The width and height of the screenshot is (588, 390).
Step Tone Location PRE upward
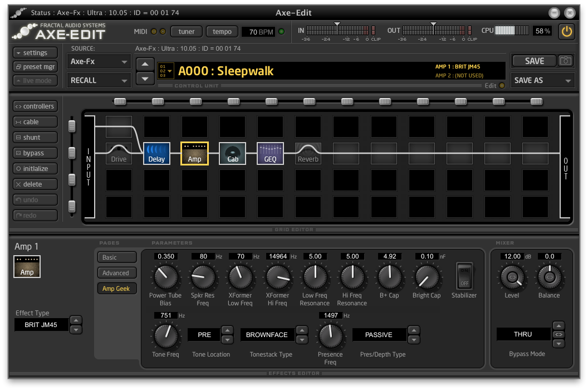point(227,330)
